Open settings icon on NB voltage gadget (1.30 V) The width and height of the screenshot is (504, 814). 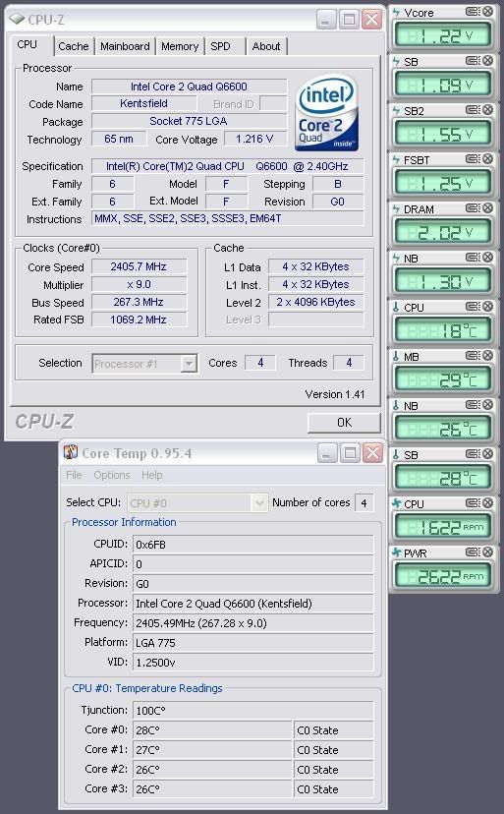(473, 258)
